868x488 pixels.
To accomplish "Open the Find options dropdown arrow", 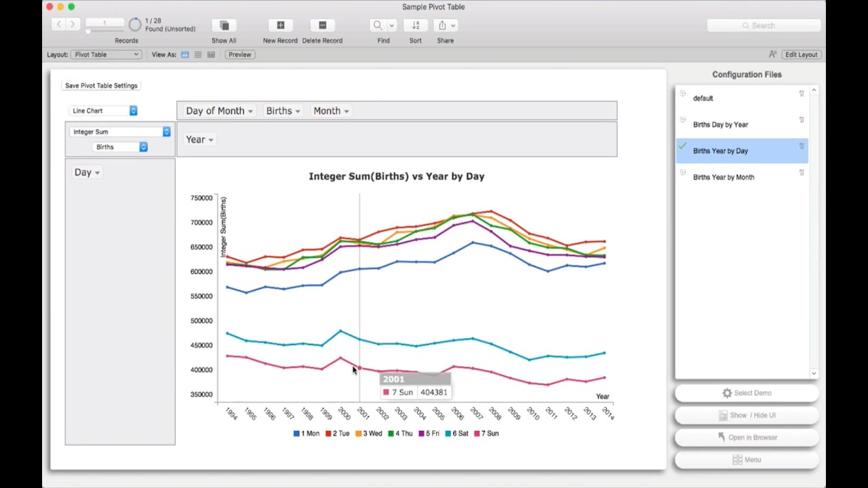I will (391, 25).
